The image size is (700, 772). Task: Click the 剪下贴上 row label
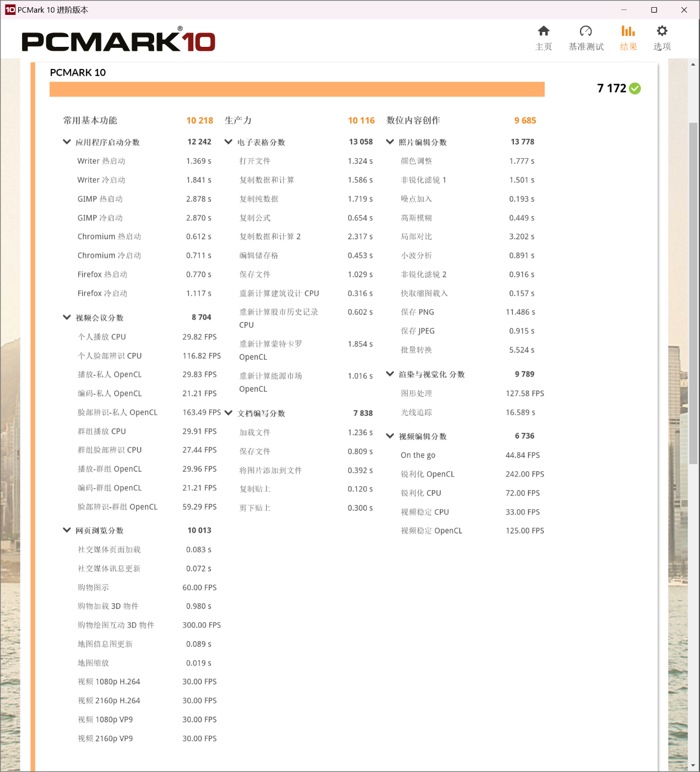[x=255, y=508]
